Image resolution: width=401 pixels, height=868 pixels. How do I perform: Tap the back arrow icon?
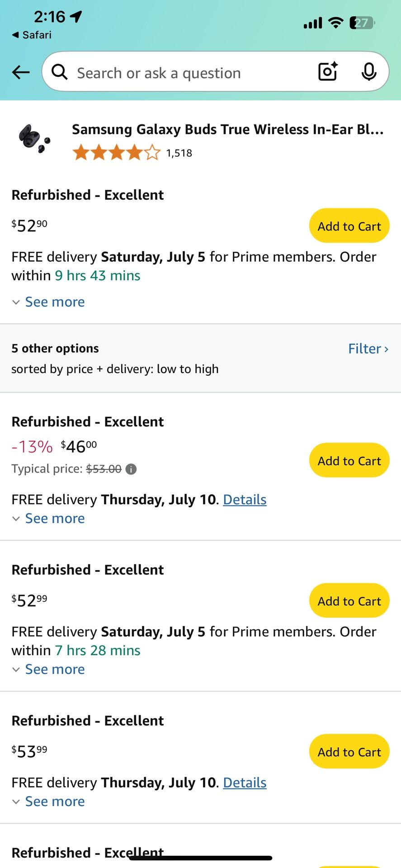tap(21, 72)
